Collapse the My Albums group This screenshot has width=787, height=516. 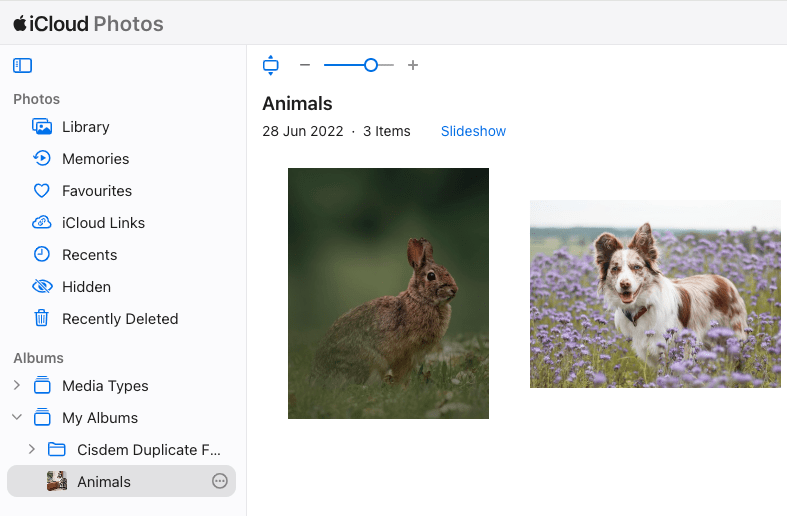16,418
